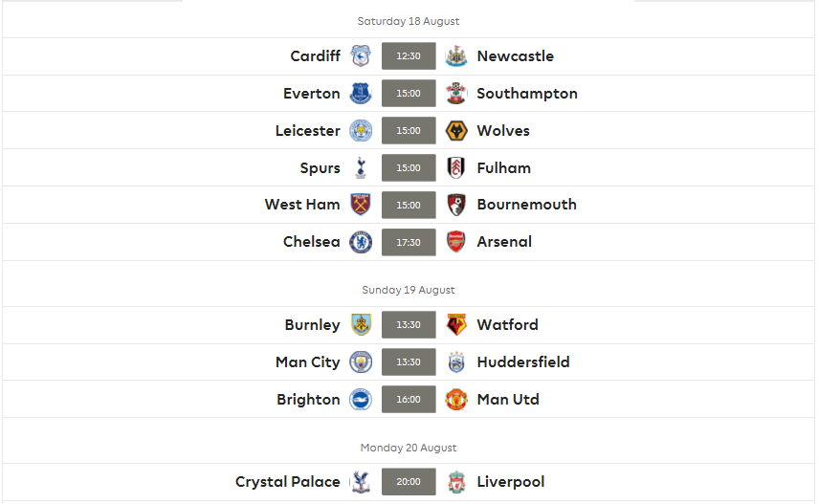The height and width of the screenshot is (504, 818).
Task: Open the 17:30 Chelsea v Arsenal kickoff
Action: 409,242
